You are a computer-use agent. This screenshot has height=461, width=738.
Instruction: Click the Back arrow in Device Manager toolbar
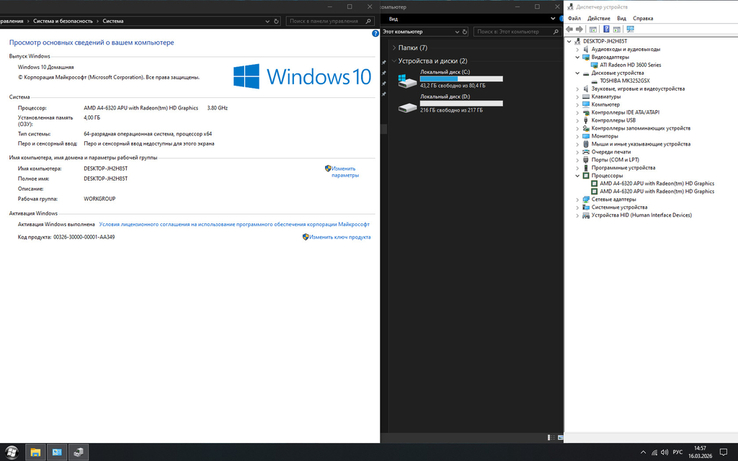570,29
